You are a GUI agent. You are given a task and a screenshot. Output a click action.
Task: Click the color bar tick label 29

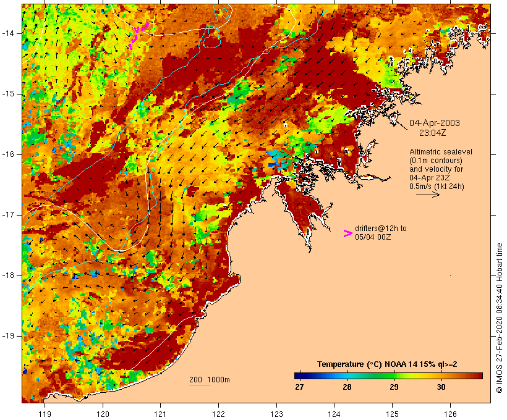[394, 387]
